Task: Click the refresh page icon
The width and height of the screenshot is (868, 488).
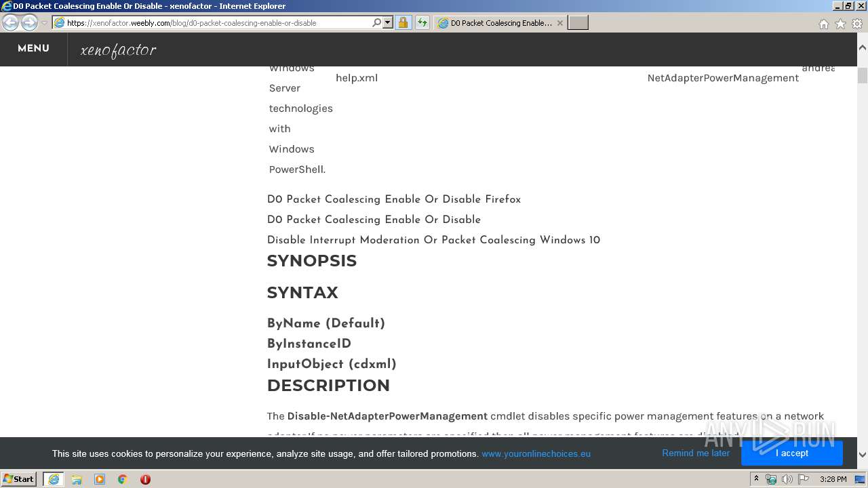Action: point(422,22)
